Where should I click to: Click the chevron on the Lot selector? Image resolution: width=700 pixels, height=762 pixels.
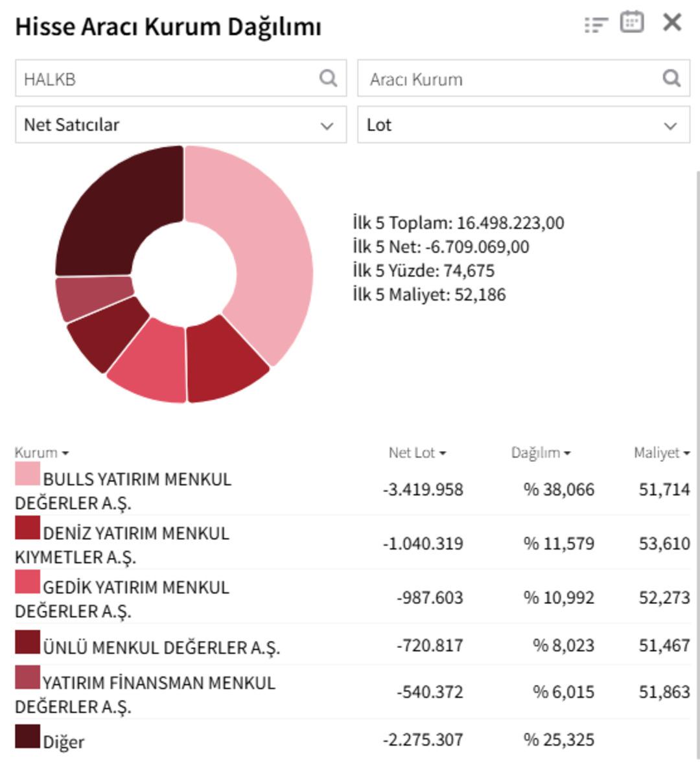(x=671, y=124)
